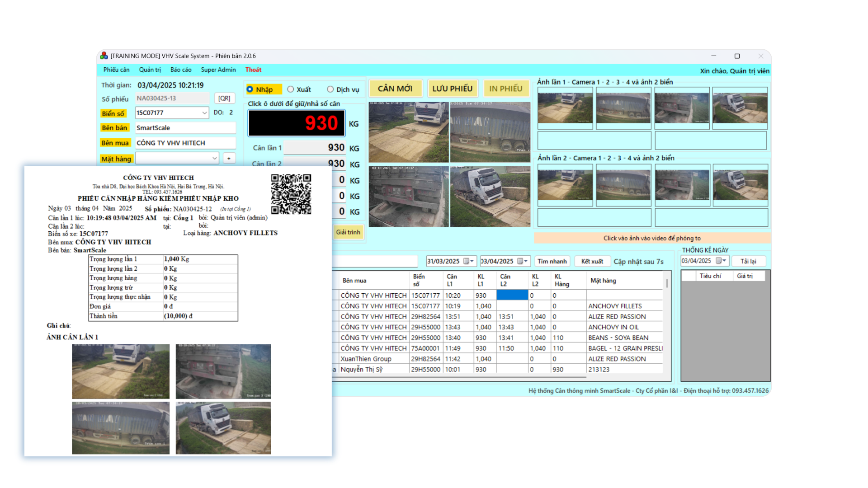Select the highlighted blue Cân L2 cell
This screenshot has width=868, height=488.
[512, 295]
